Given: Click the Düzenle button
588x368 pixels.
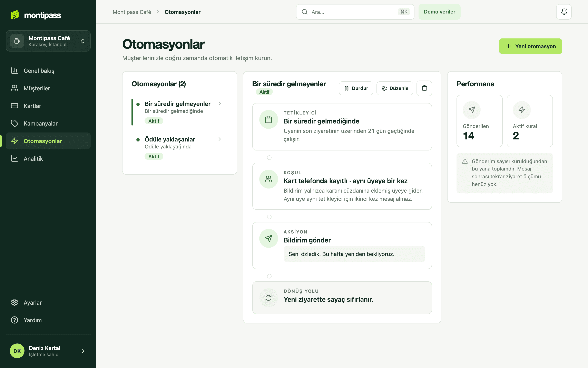Looking at the screenshot, I should (395, 88).
